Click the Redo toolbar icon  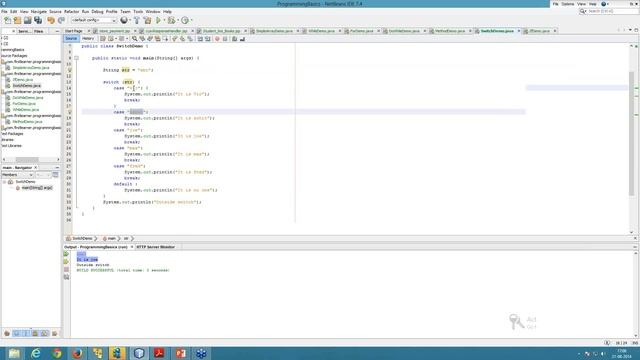point(61,20)
